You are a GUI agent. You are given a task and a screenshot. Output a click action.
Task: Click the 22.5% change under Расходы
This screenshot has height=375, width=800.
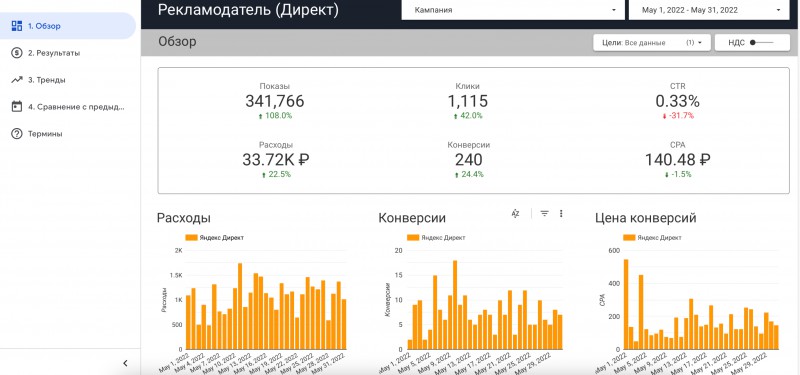coord(276,174)
